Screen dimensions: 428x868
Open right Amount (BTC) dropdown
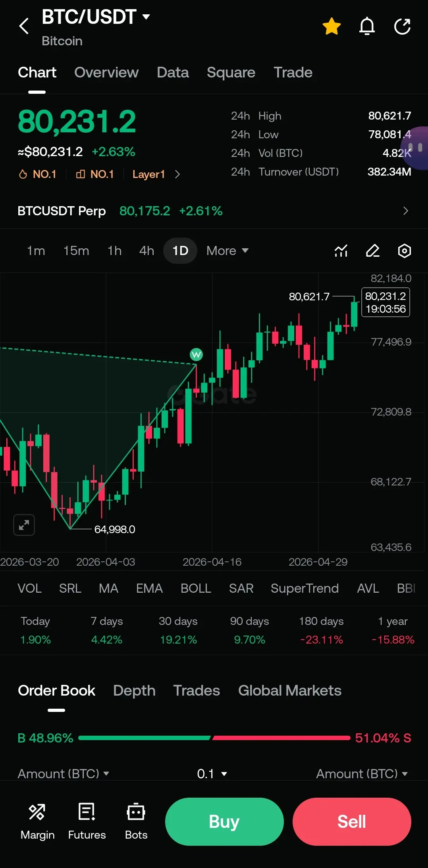click(362, 774)
